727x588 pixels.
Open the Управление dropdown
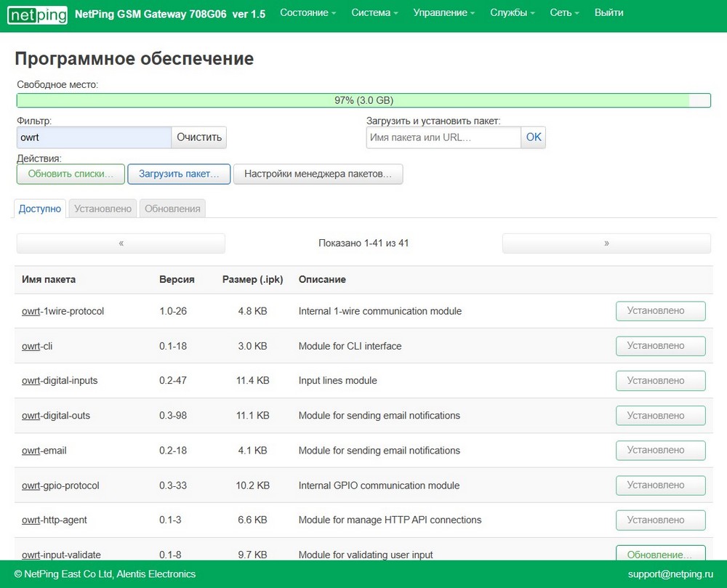pyautogui.click(x=443, y=13)
